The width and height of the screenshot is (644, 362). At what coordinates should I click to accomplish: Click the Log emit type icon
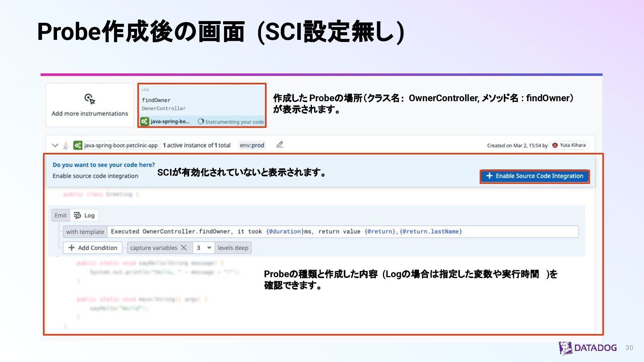(x=77, y=215)
